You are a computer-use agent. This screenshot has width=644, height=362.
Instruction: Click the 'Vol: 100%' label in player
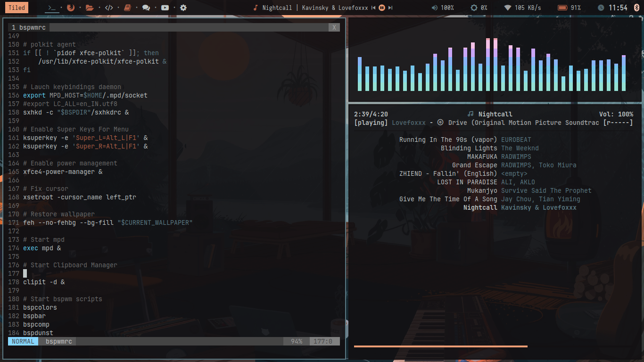point(616,114)
